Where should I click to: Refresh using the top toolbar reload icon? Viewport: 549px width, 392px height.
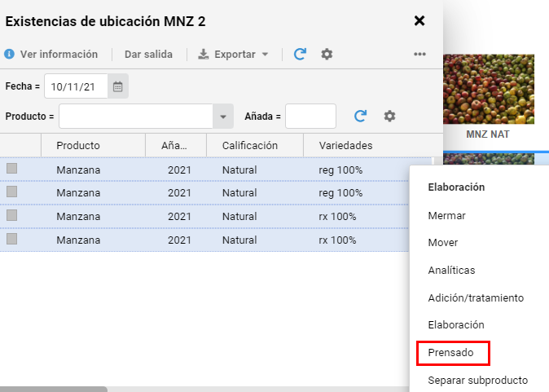pyautogui.click(x=300, y=54)
